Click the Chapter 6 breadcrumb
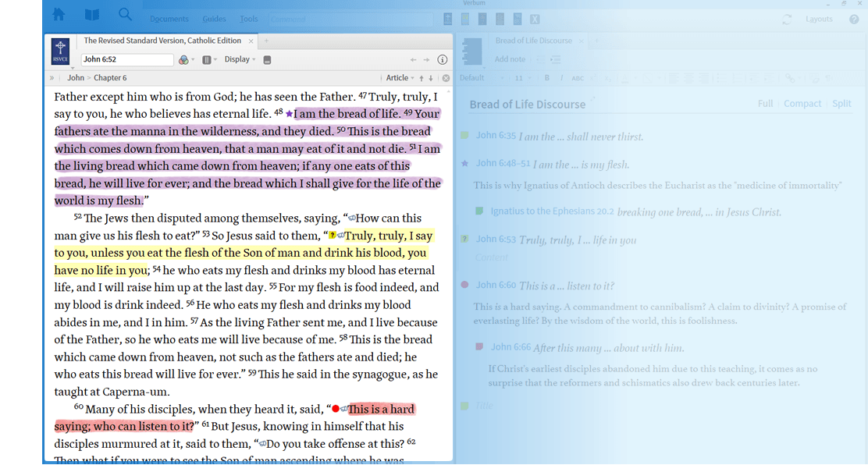The width and height of the screenshot is (868, 465). pyautogui.click(x=110, y=78)
